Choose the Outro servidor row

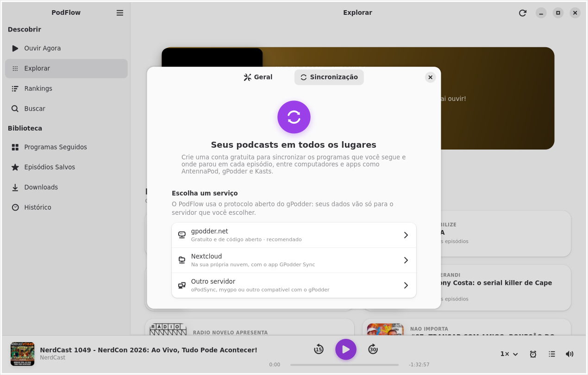tap(294, 285)
